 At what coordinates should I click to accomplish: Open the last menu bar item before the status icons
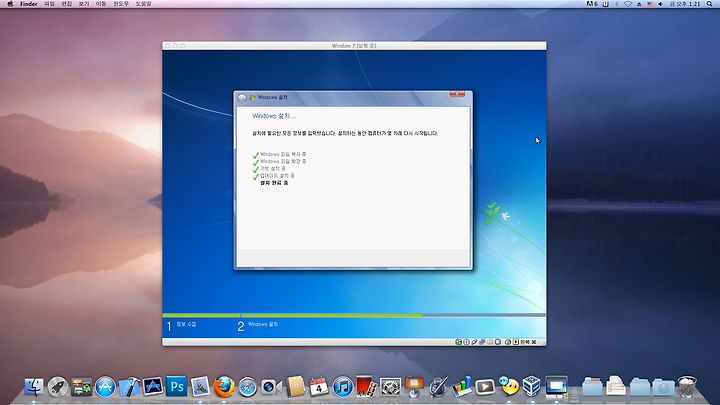point(143,4)
